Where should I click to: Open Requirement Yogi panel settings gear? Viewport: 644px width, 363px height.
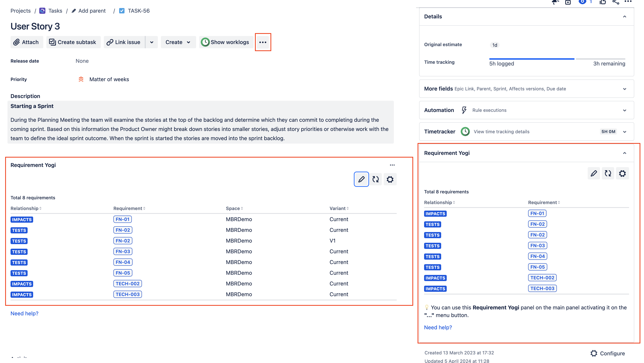[x=390, y=179]
